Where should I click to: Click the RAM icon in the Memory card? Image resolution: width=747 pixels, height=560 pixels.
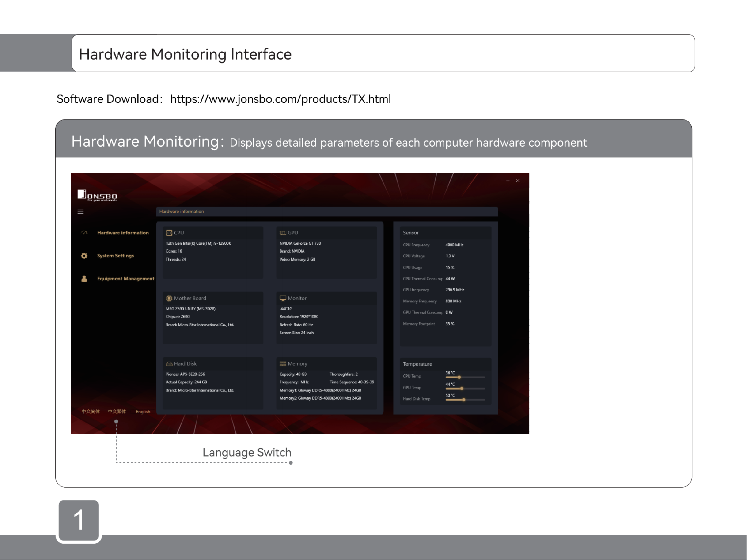pos(283,364)
